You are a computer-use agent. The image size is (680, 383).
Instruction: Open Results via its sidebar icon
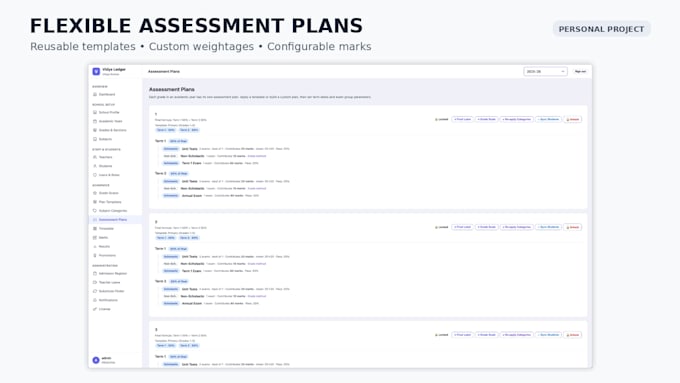(x=95, y=246)
